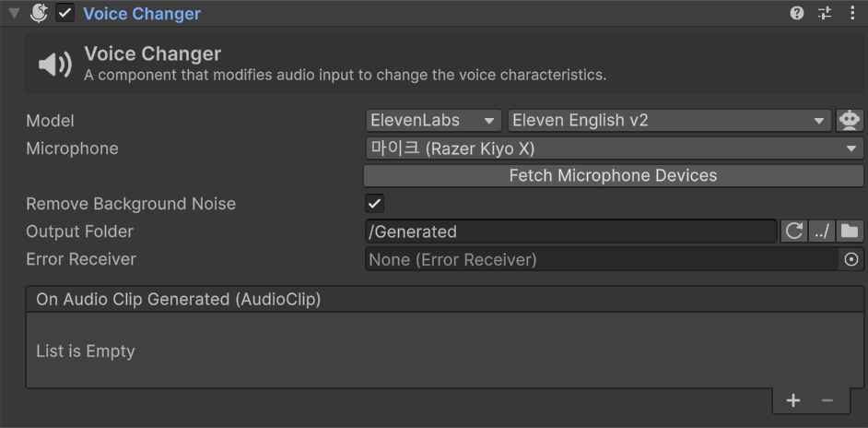The height and width of the screenshot is (428, 868).
Task: Open the three-dot component context menu
Action: point(850,14)
